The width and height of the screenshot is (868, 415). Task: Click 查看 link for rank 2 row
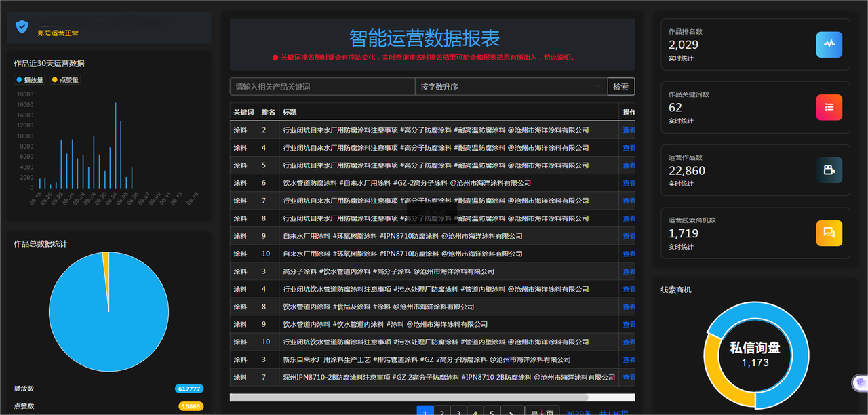click(x=629, y=130)
